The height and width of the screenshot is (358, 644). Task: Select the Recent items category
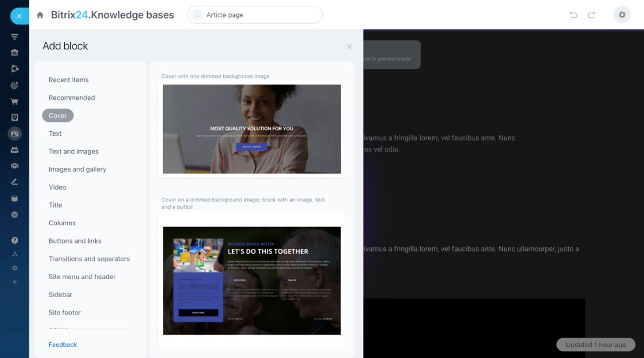[x=68, y=79]
